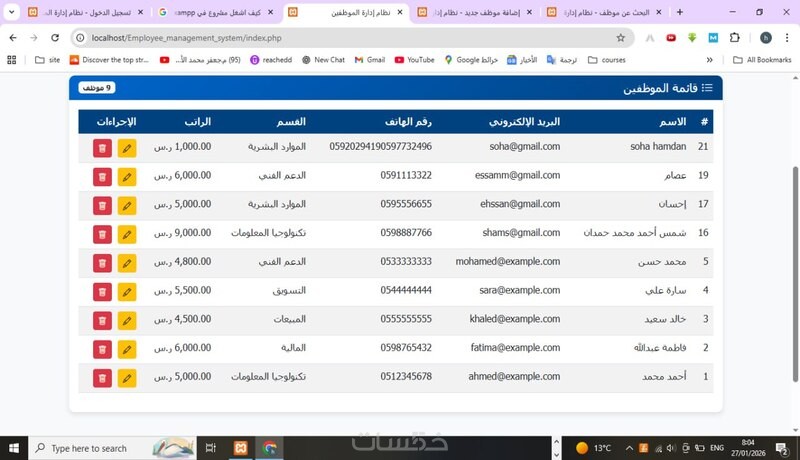
Task: Edit employee mohamed@example.com row
Action: pyautogui.click(x=127, y=263)
